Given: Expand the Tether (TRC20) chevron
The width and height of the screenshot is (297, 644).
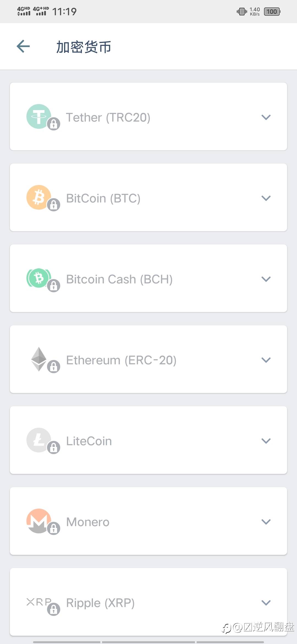Looking at the screenshot, I should [266, 117].
